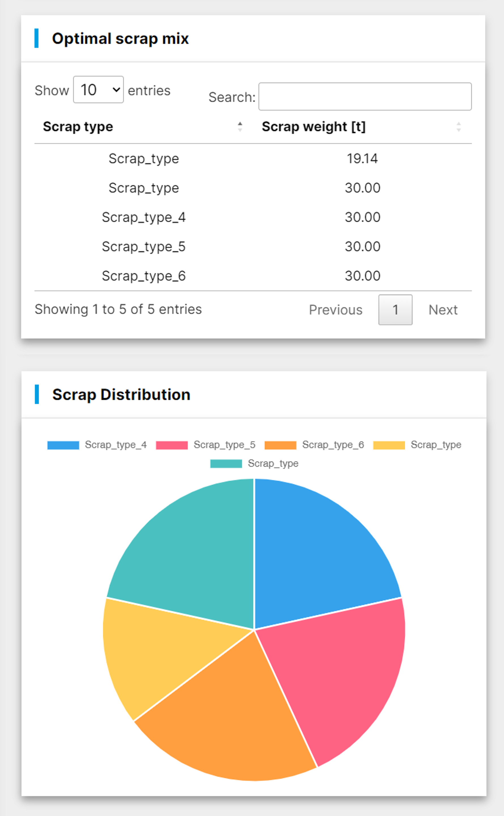Click sort arrows beside Scrap weight [t]
Image resolution: width=504 pixels, height=816 pixels.
pyautogui.click(x=458, y=127)
